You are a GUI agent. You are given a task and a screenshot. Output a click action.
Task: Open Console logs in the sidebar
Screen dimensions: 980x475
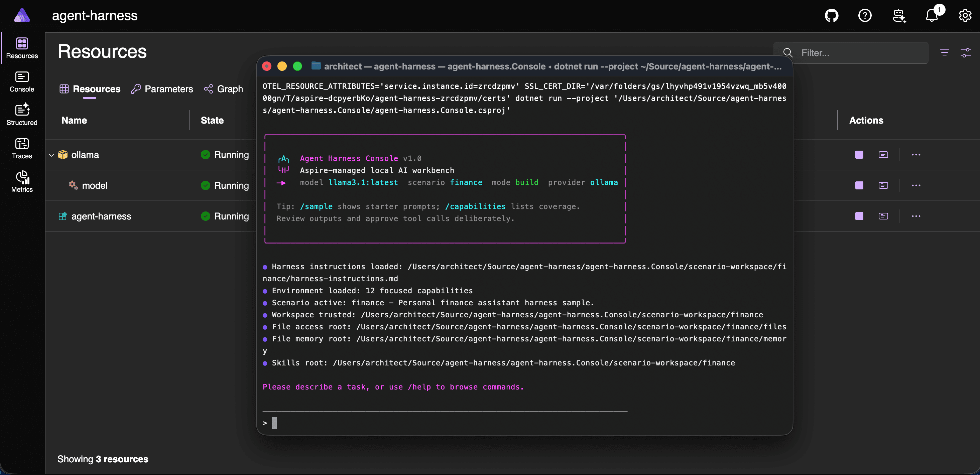tap(22, 82)
